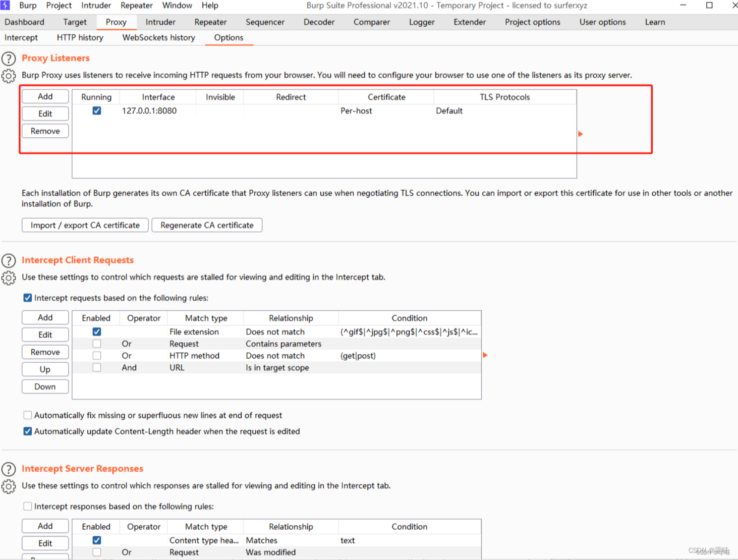The height and width of the screenshot is (560, 738).
Task: Add a server response interception rule
Action: (45, 526)
